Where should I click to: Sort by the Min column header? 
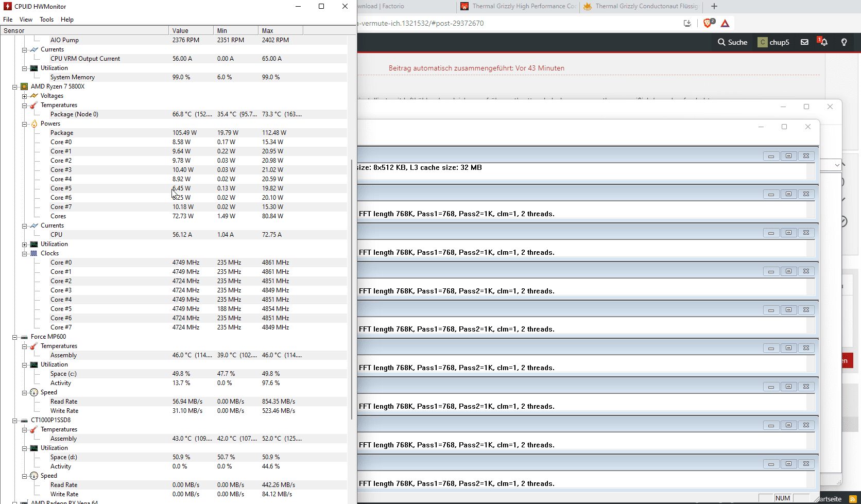236,30
